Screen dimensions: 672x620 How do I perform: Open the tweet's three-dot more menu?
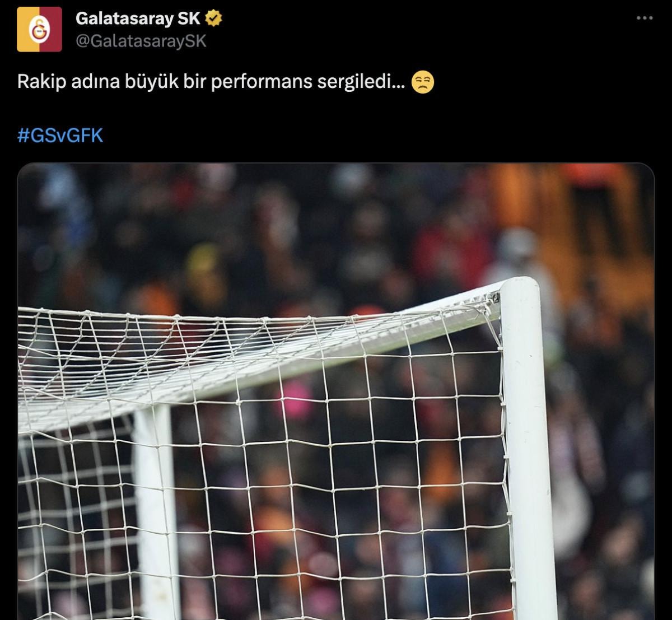[645, 18]
